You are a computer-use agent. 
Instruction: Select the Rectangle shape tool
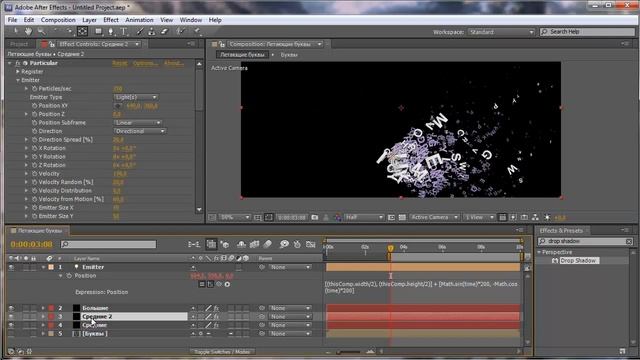(x=98, y=31)
